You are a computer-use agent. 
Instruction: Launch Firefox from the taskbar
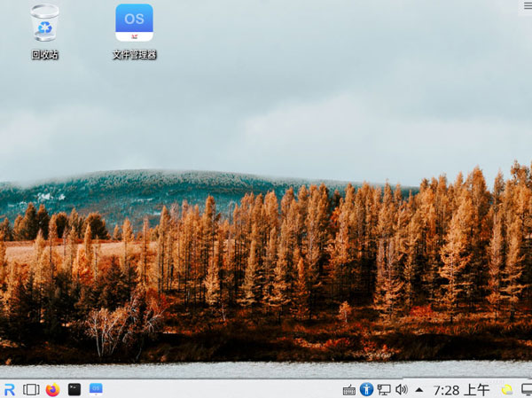click(x=52, y=389)
